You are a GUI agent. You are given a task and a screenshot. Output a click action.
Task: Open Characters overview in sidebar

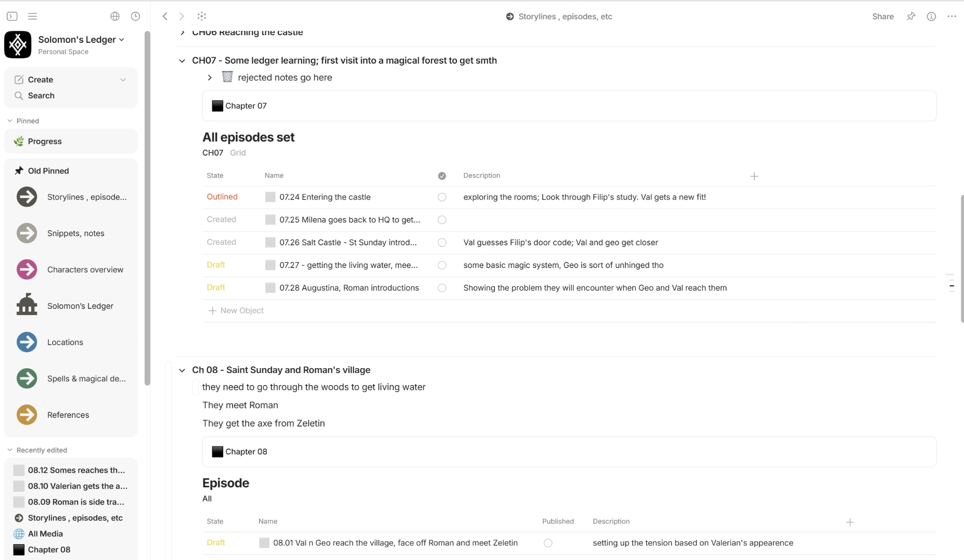[85, 269]
